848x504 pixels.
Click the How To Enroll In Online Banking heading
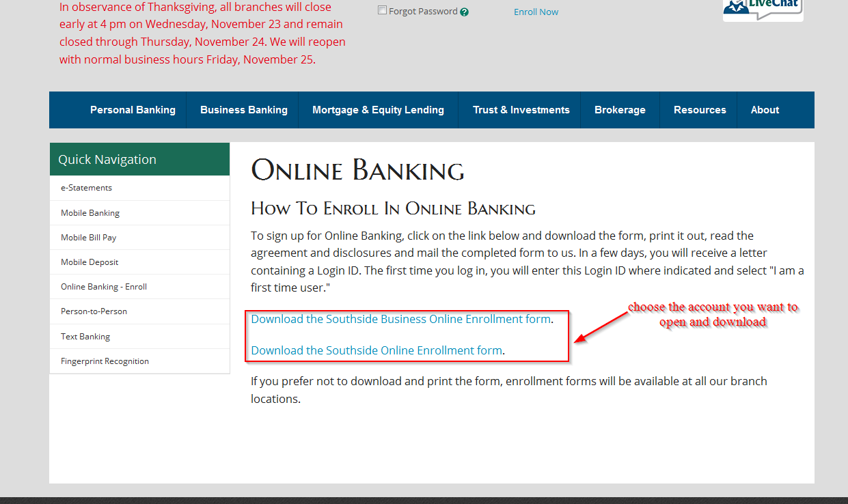[x=393, y=208]
